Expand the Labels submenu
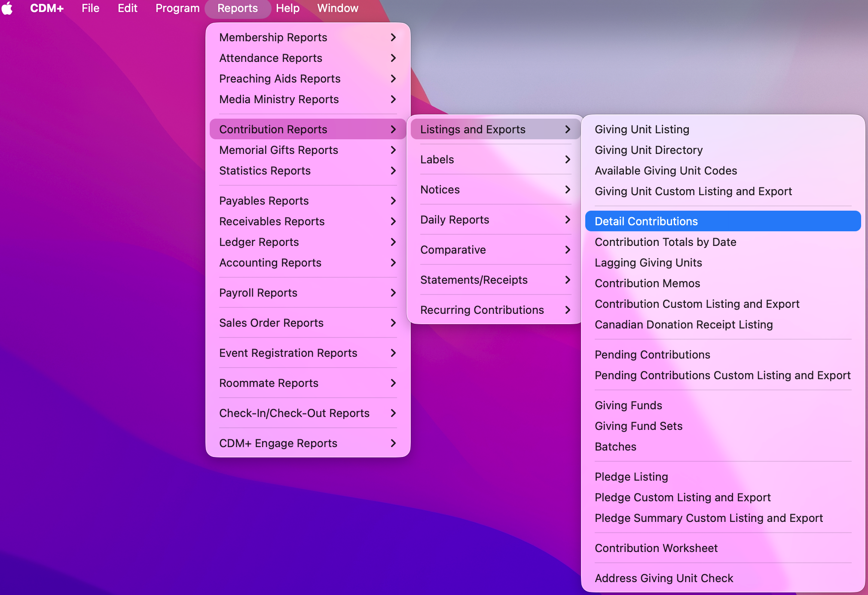Viewport: 868px width, 595px height. [495, 159]
